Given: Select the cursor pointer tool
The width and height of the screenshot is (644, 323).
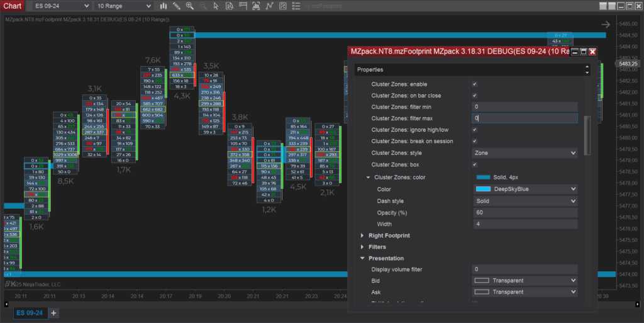Looking at the screenshot, I should point(216,6).
